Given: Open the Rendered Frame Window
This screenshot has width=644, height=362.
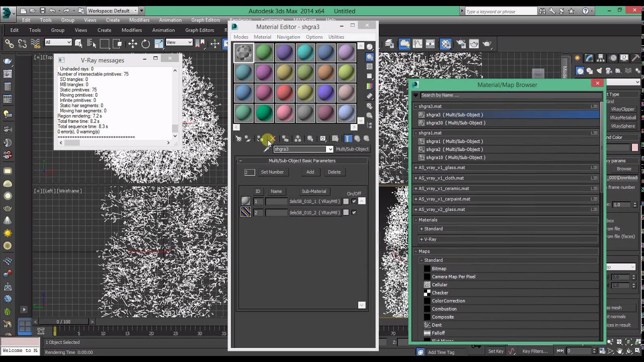Looking at the screenshot, I should (474, 44).
